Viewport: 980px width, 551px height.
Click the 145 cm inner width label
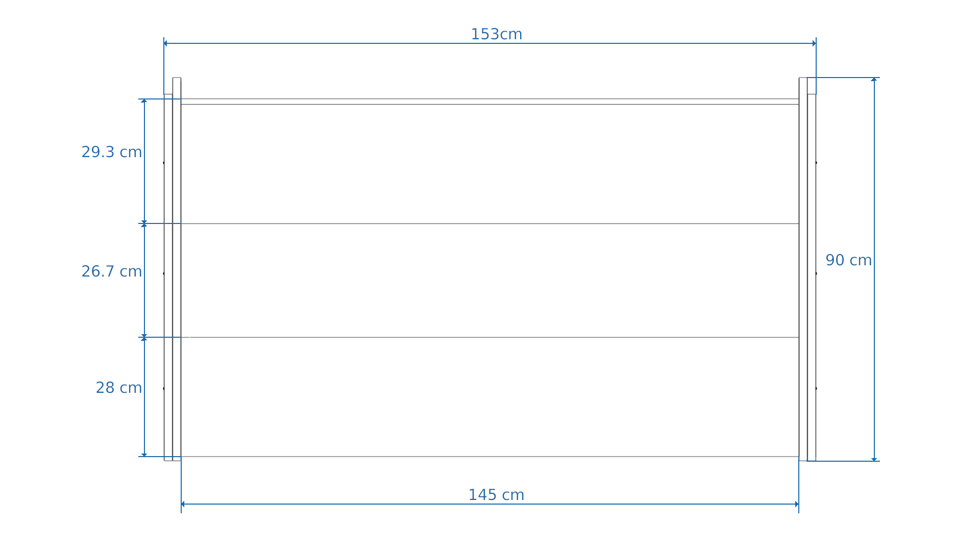[496, 495]
